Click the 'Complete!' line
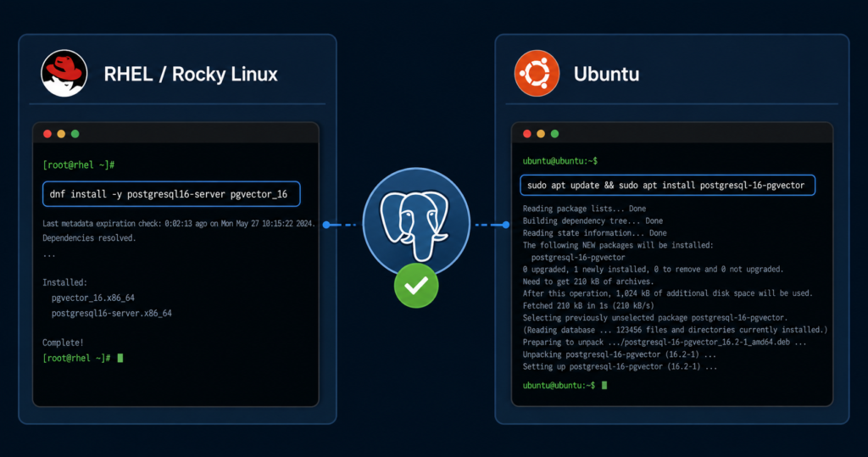Viewport: 868px width, 457px height. click(x=63, y=343)
